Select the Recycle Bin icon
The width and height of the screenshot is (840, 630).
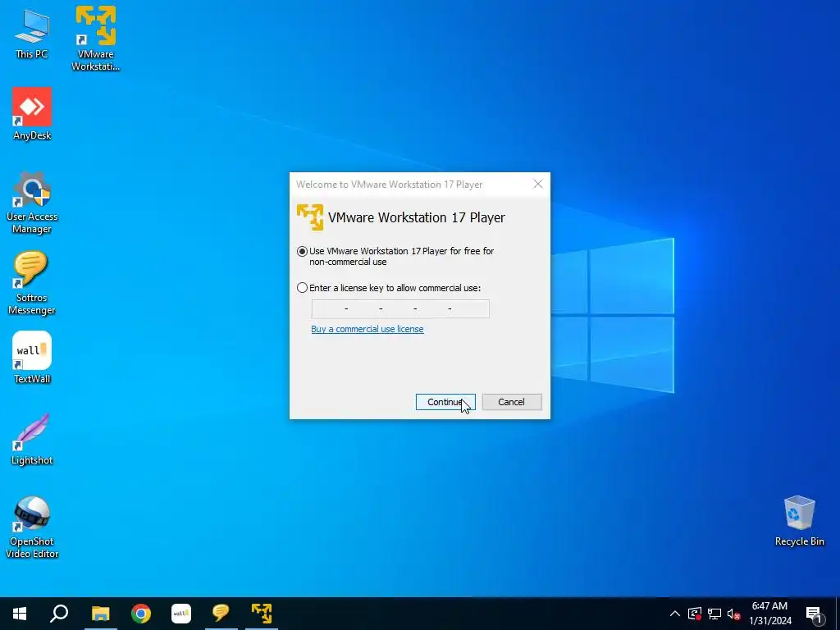(x=799, y=521)
